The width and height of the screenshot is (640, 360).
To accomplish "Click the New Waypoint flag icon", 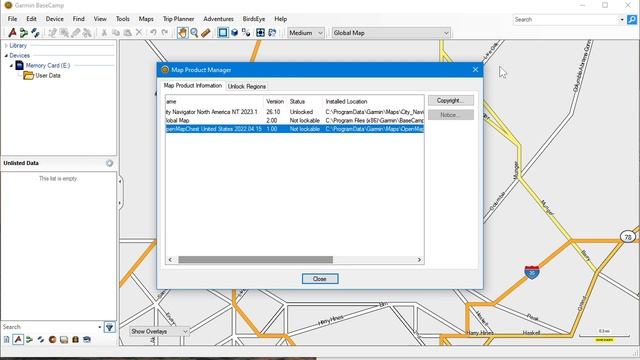I will tap(13, 33).
